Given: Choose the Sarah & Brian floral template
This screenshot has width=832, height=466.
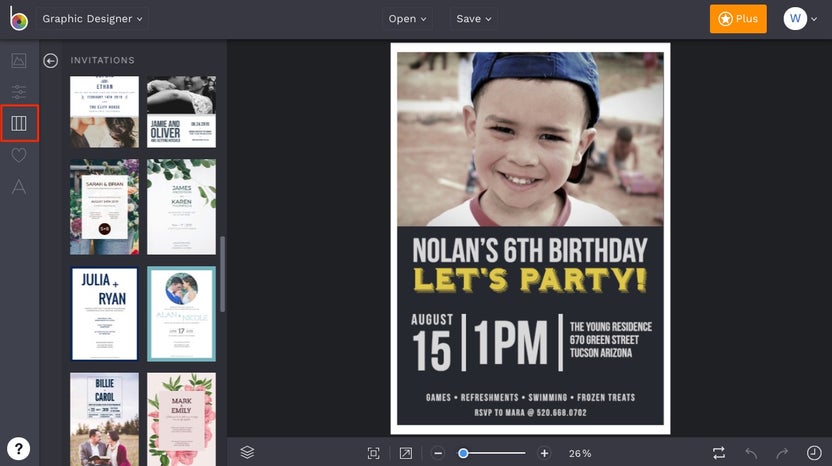Looking at the screenshot, I should tap(105, 207).
